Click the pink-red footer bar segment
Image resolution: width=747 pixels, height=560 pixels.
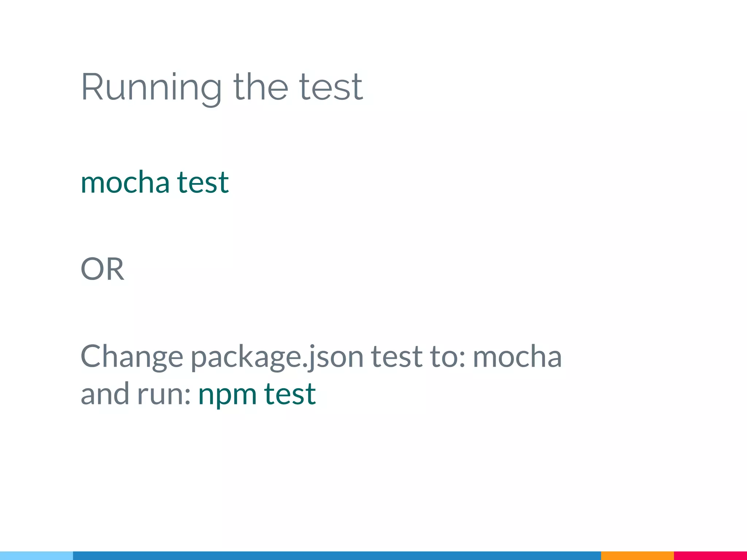711,556
